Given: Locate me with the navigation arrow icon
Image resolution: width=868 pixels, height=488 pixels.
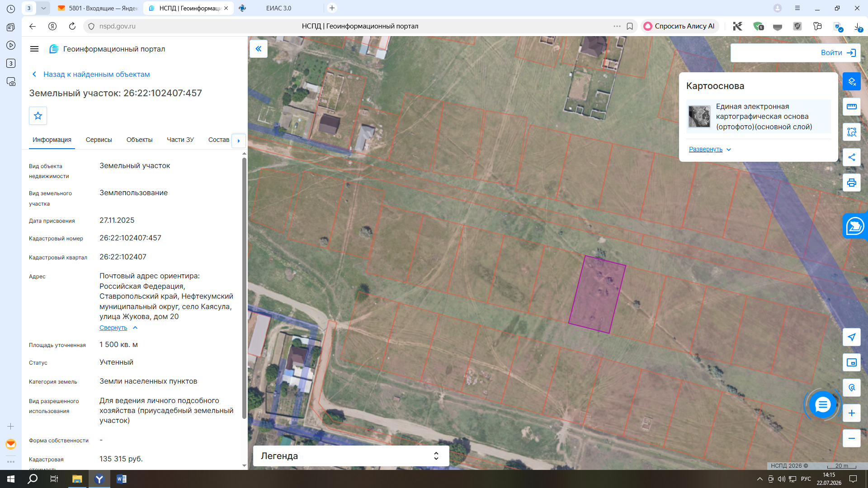Looking at the screenshot, I should 851,337.
